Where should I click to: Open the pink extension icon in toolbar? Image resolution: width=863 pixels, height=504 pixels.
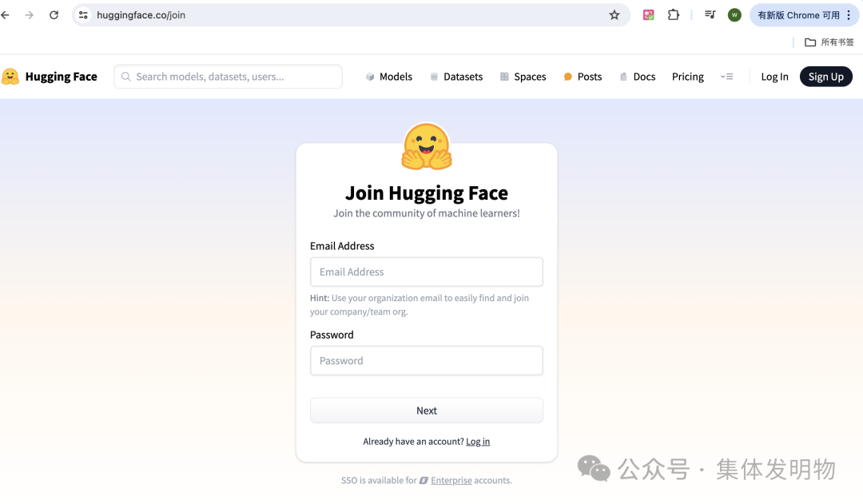coord(648,15)
